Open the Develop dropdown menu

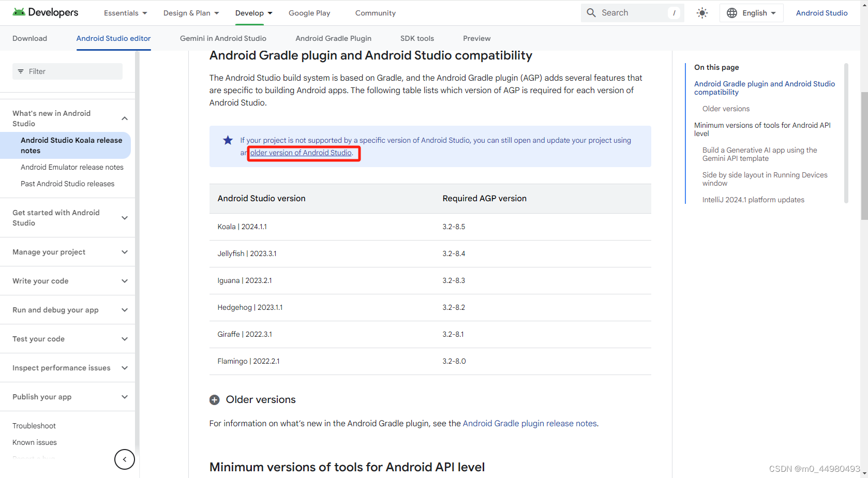254,13
